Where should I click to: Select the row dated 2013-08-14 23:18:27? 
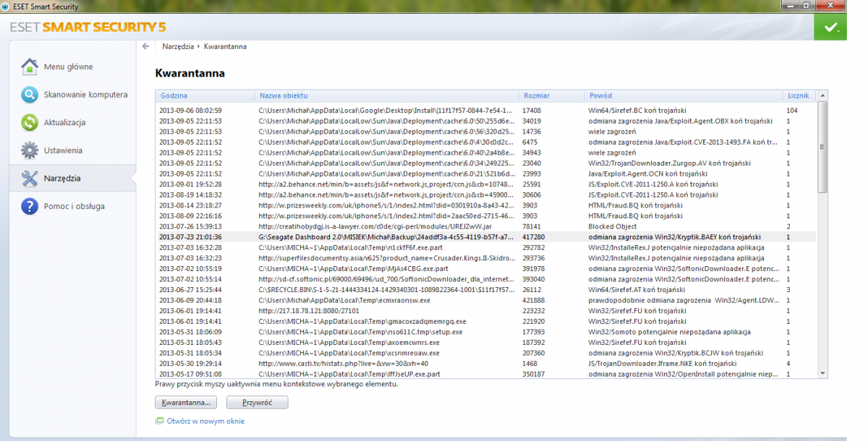486,205
